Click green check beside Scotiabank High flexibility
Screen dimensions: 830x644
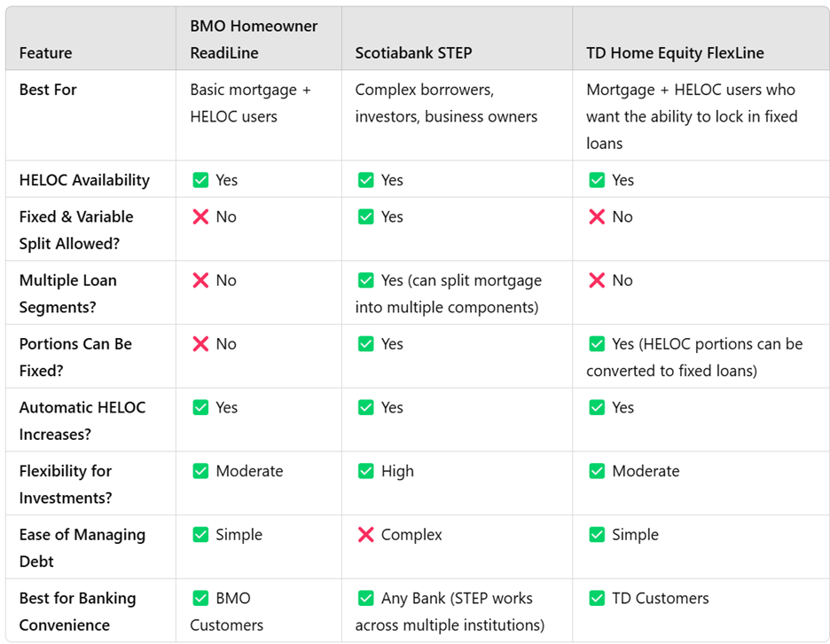pos(365,471)
